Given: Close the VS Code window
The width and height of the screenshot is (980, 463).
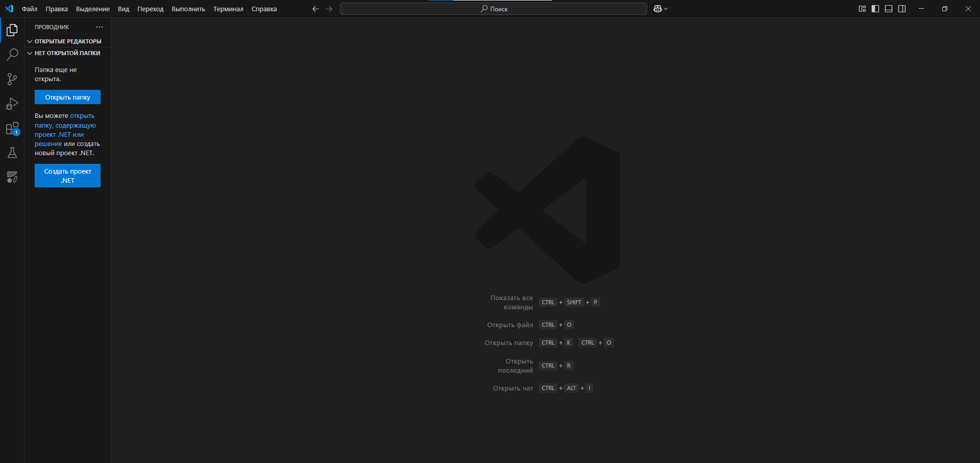Looking at the screenshot, I should coord(968,9).
